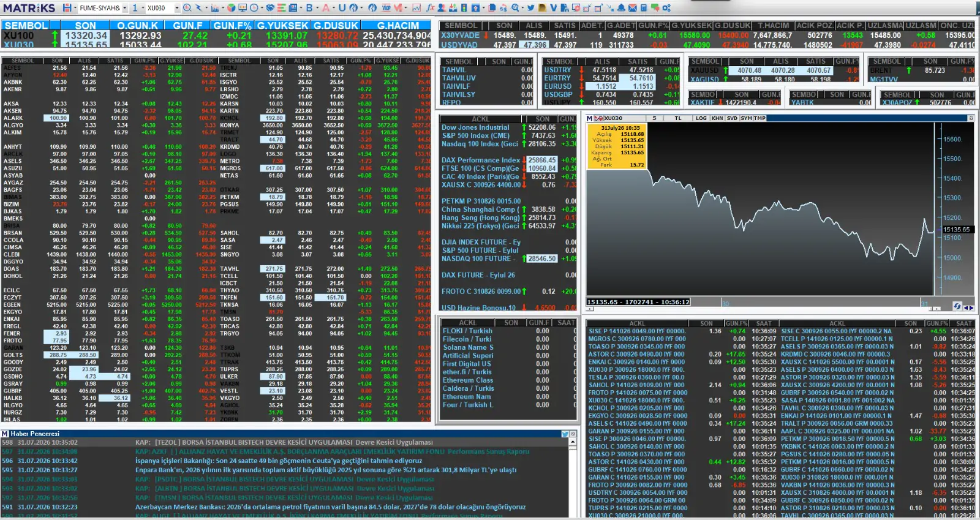Image resolution: width=980 pixels, height=520 pixels.
Task: Open the Enpara Bank news headline
Action: (x=326, y=470)
